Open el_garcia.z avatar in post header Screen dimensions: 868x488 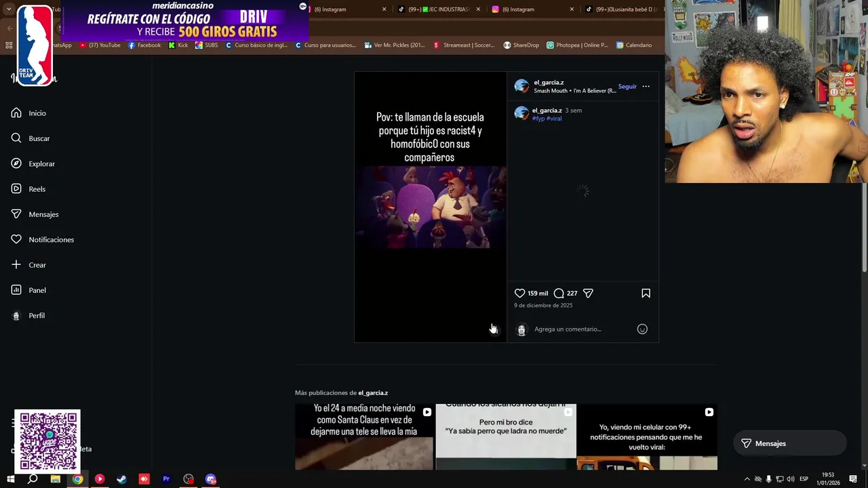click(521, 86)
